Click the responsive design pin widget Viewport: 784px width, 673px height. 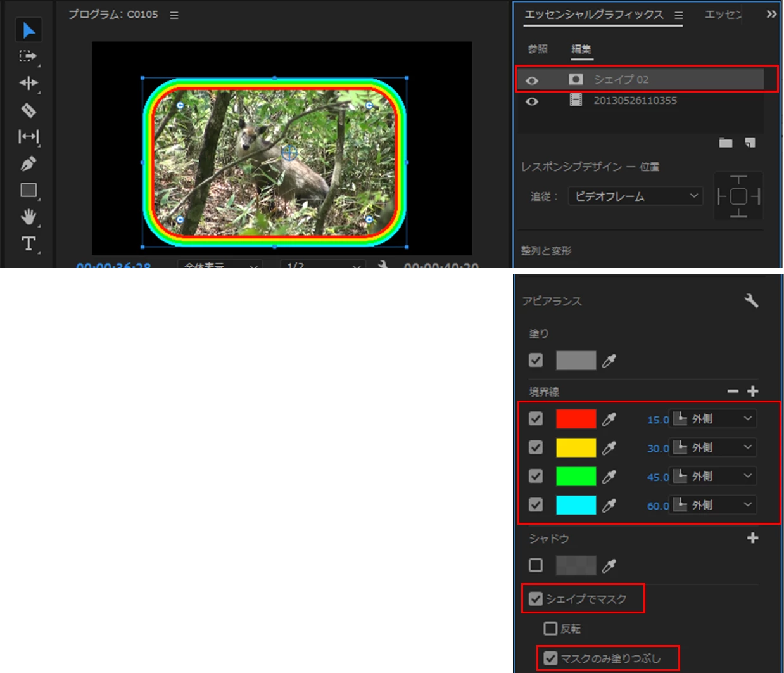(738, 196)
